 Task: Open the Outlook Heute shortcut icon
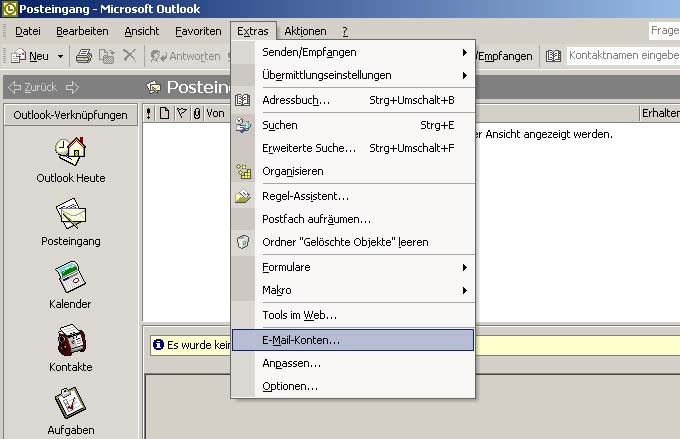pos(70,151)
